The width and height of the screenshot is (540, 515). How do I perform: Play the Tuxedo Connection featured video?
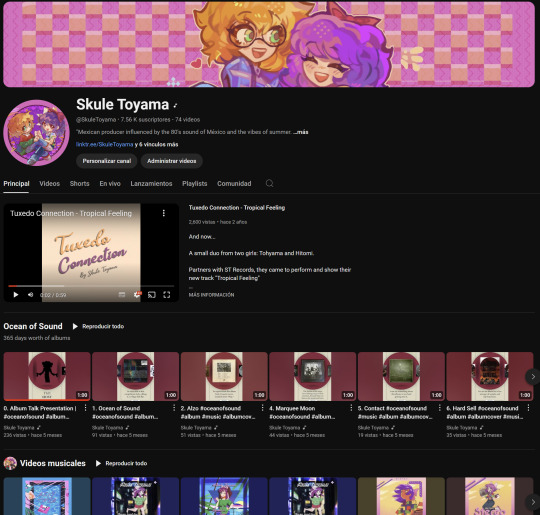(16, 295)
